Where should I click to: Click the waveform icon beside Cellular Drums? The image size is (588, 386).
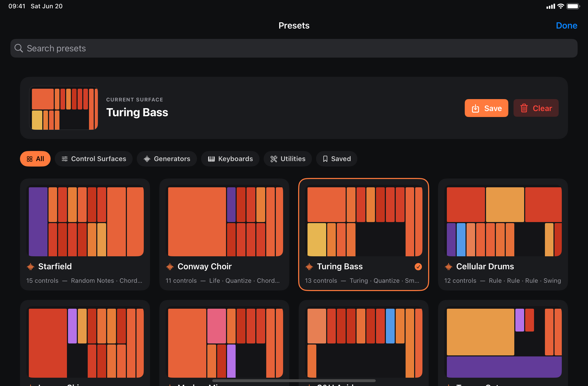[x=449, y=267]
